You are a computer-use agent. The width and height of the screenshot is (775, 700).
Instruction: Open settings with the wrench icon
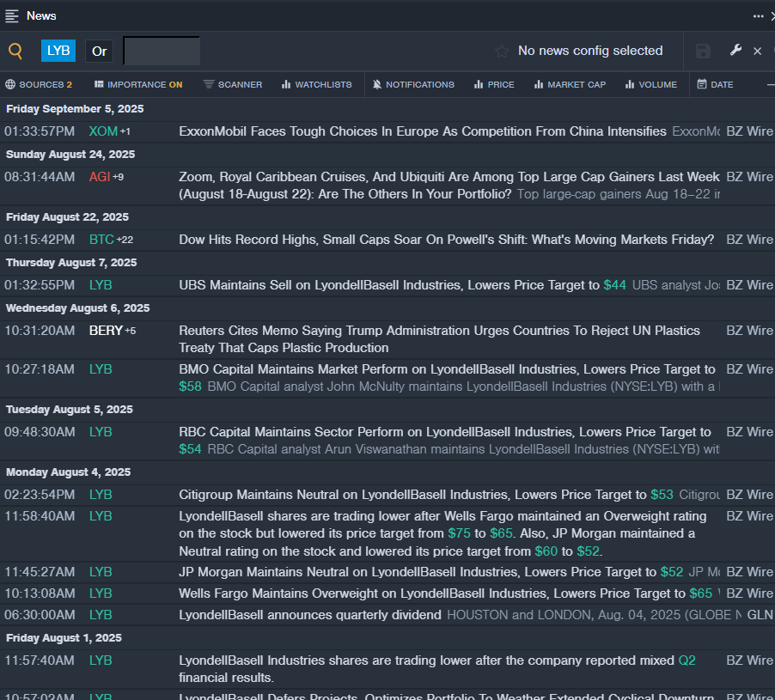coord(735,51)
